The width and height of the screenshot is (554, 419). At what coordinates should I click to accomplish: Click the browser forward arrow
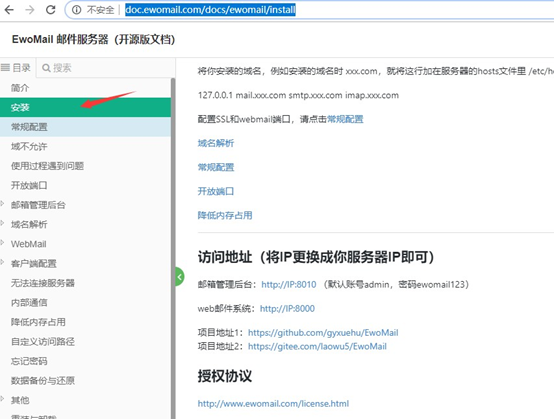(x=30, y=10)
